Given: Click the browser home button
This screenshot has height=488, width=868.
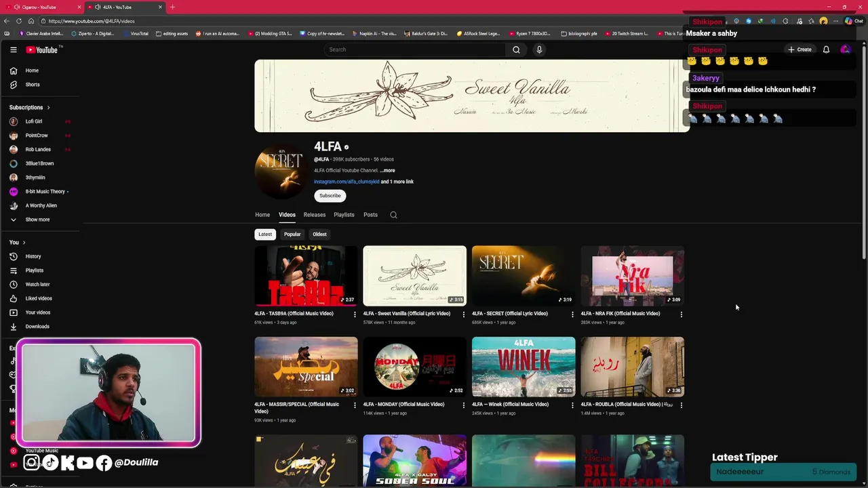Looking at the screenshot, I should (31, 21).
